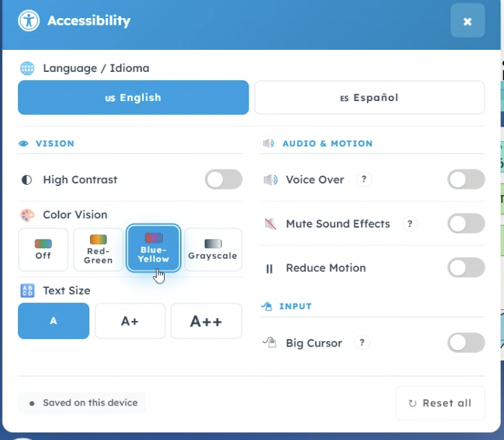Choose the English language button
Image resolution: width=504 pixels, height=440 pixels.
pyautogui.click(x=134, y=98)
